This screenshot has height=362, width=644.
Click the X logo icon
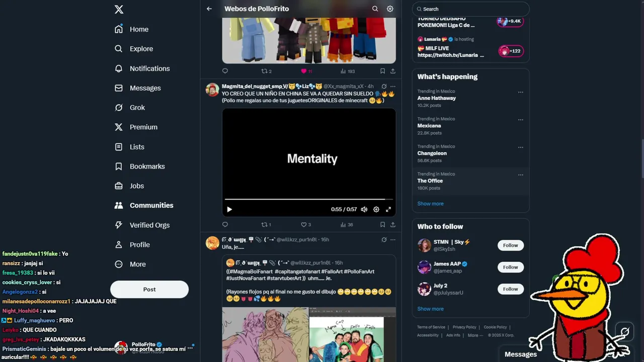[119, 9]
